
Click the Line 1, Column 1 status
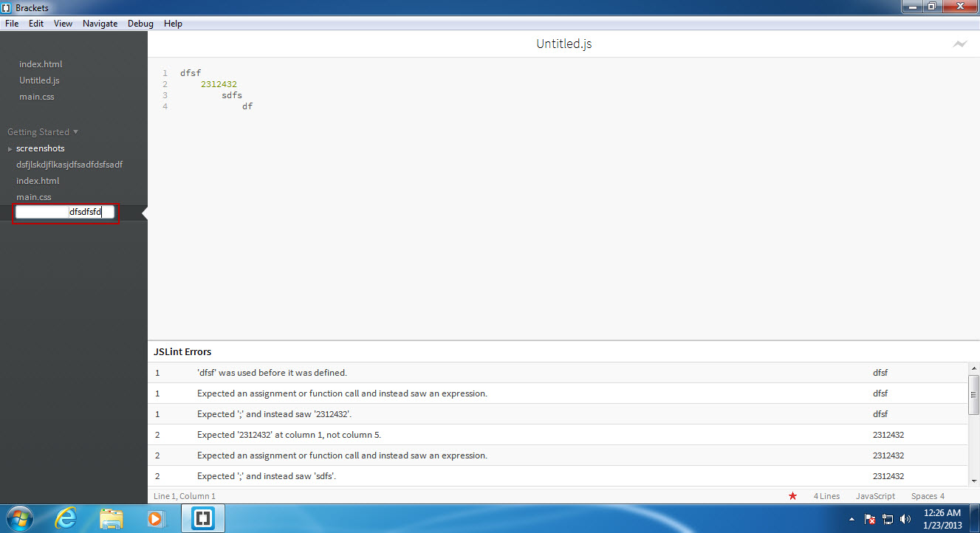point(185,496)
